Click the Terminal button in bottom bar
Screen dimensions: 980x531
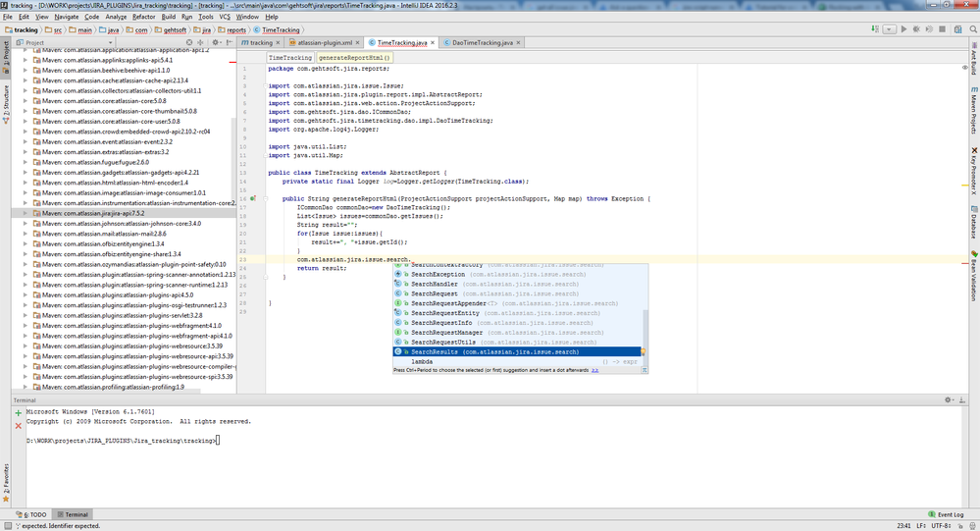point(73,514)
